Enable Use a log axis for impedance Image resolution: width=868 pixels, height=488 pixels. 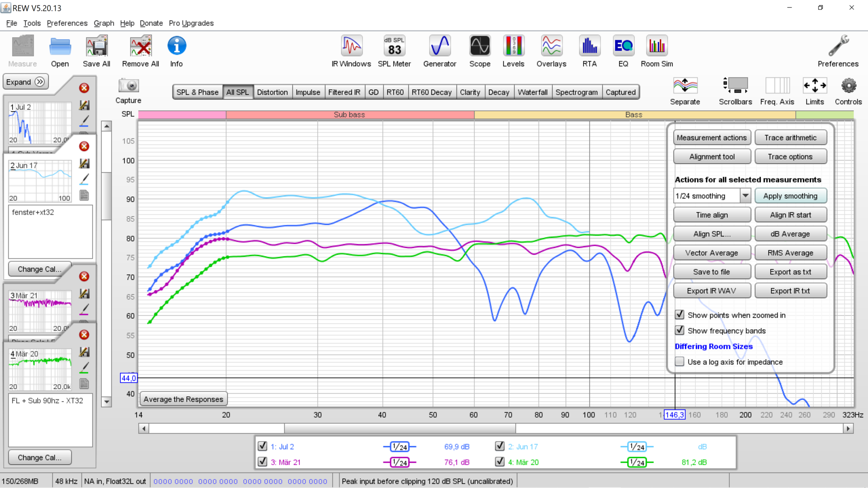tap(679, 362)
